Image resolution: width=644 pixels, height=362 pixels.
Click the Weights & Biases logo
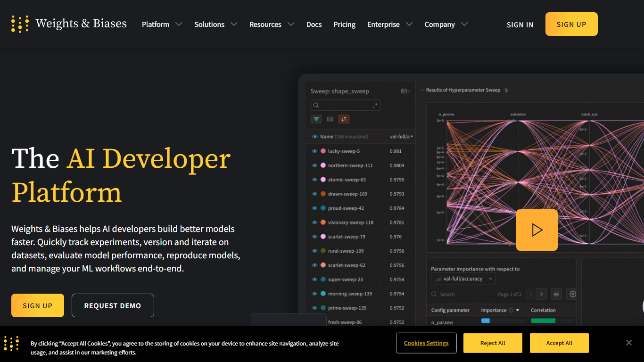click(69, 24)
